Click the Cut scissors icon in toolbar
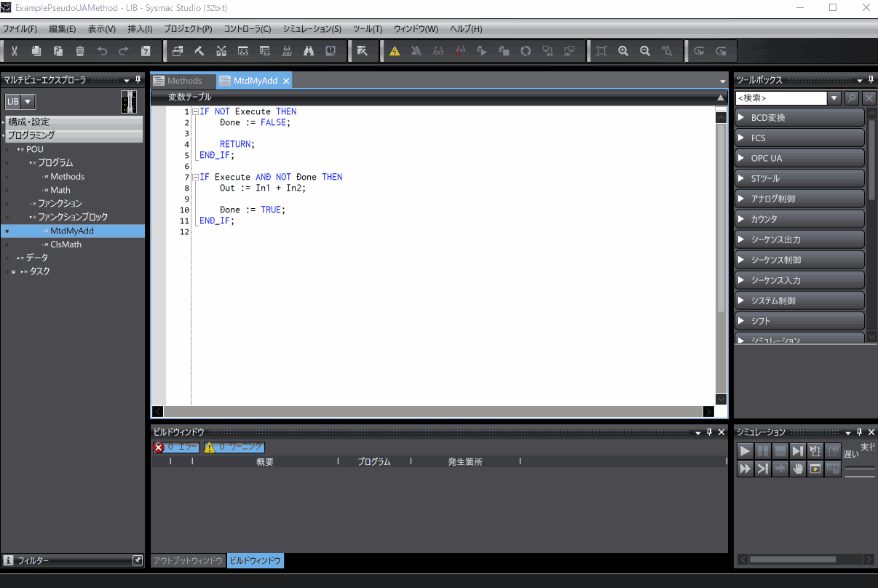Screen dimensions: 878x588 pyautogui.click(x=14, y=51)
